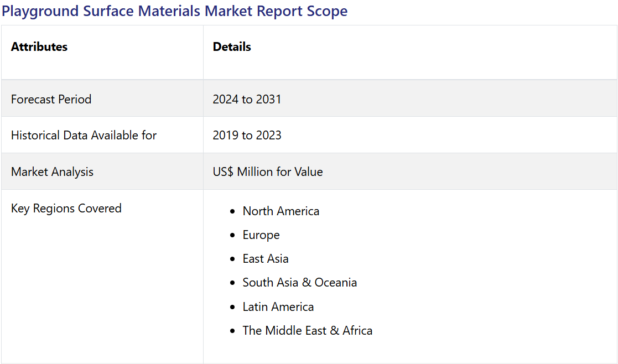The width and height of the screenshot is (618, 364).
Task: Click the bullet point beside Europe
Action: point(232,236)
